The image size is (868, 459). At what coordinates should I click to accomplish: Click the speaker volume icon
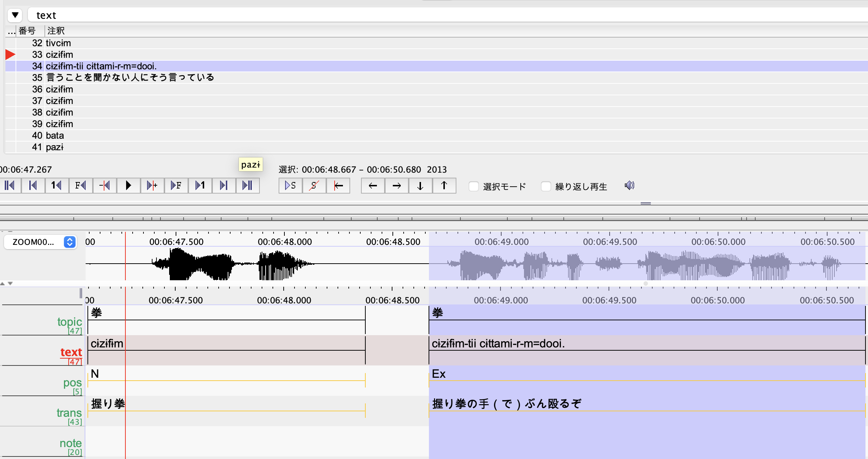[629, 185]
